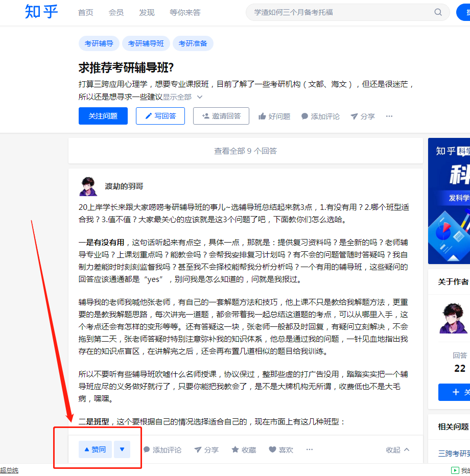Open answer more-options ellipsis
This screenshot has width=470, height=476.
(x=310, y=449)
